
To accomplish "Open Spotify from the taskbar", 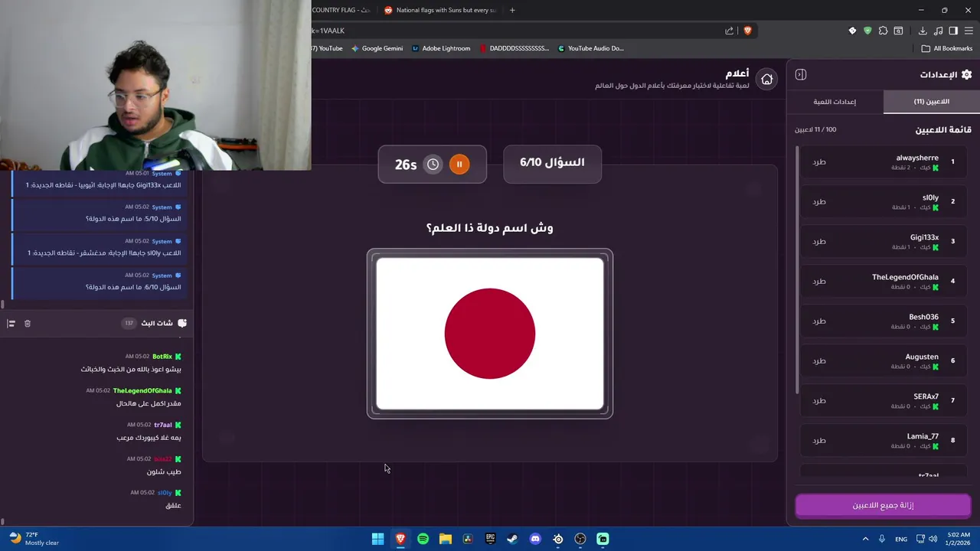I will tap(423, 539).
